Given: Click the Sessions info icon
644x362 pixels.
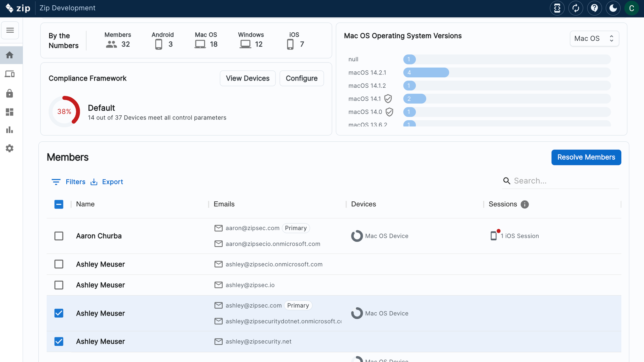Looking at the screenshot, I should tap(525, 204).
